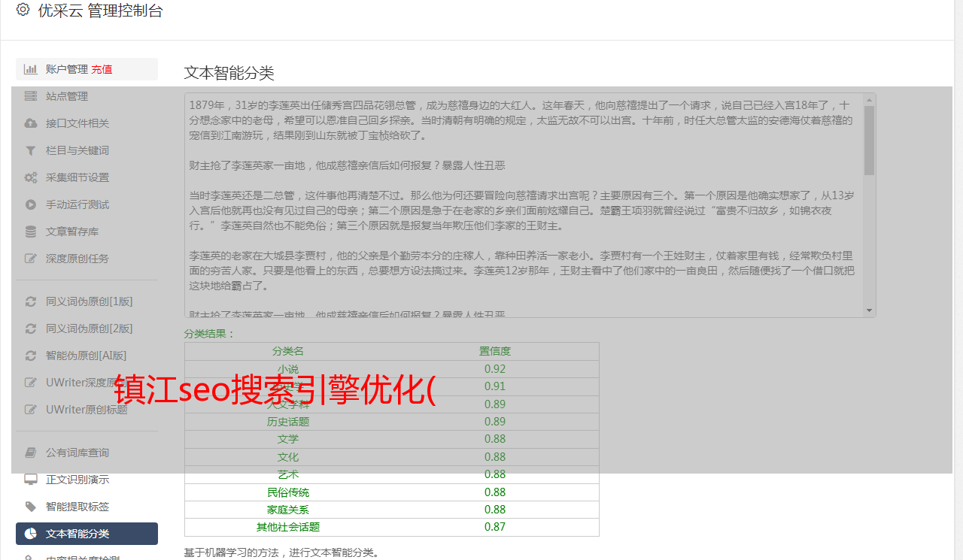Click the refresh icon for 智能伪原创[AI版]
Screen dimensions: 963x560
30,356
